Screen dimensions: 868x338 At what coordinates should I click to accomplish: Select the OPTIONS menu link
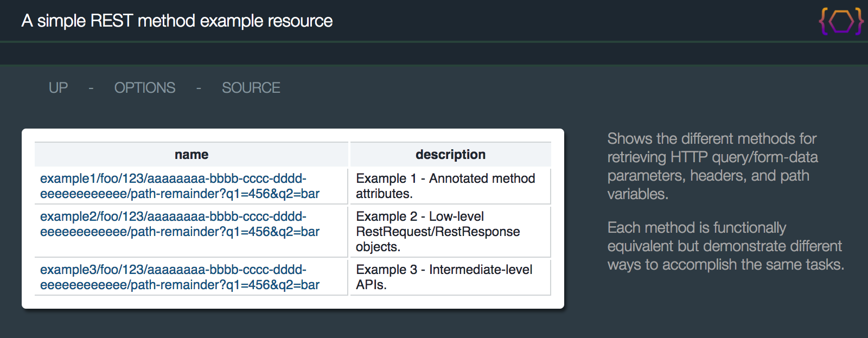[x=145, y=88]
